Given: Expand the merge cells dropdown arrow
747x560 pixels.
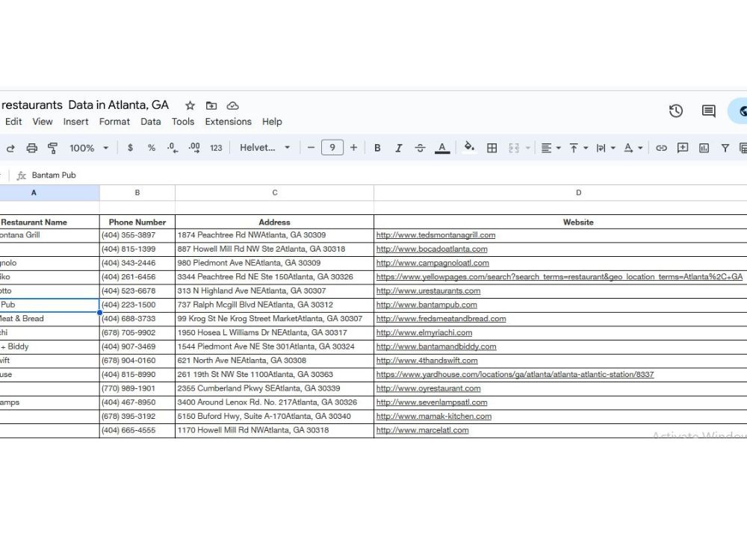Looking at the screenshot, I should coord(528,148).
